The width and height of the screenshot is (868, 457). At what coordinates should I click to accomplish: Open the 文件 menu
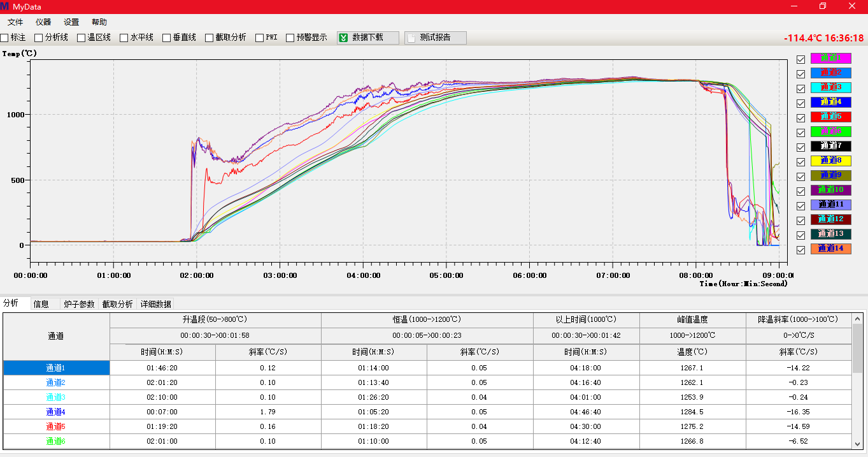pyautogui.click(x=15, y=22)
